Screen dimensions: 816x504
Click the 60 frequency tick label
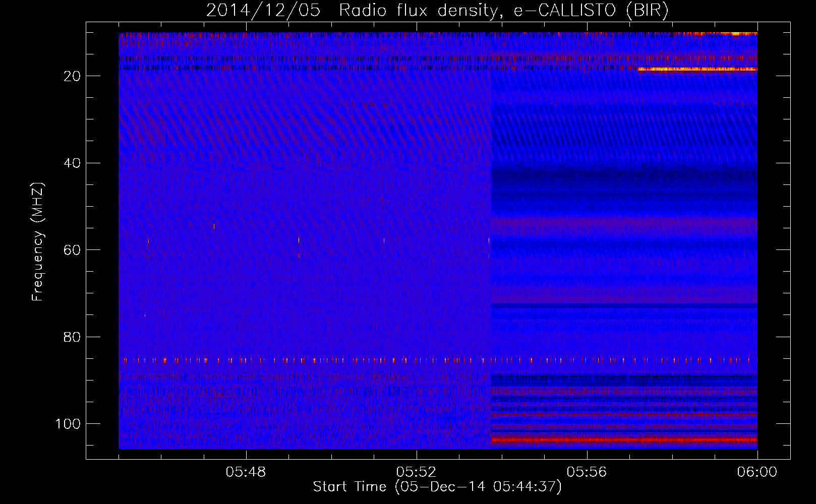pos(73,250)
